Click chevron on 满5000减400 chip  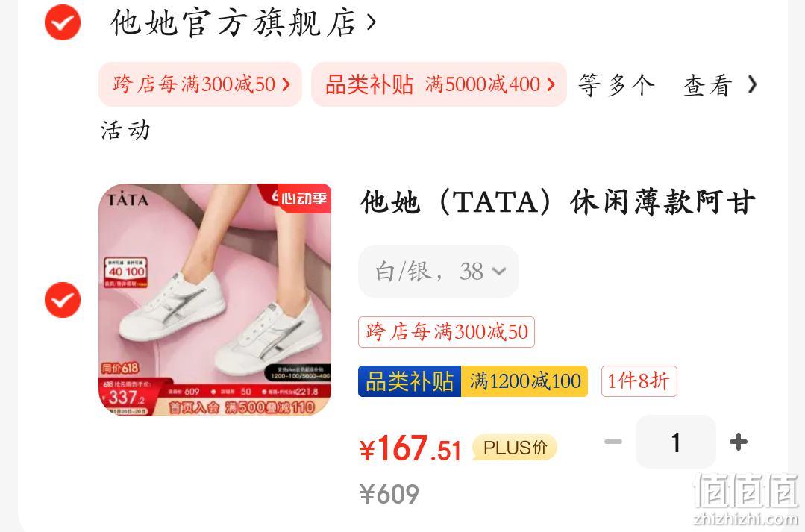click(551, 84)
